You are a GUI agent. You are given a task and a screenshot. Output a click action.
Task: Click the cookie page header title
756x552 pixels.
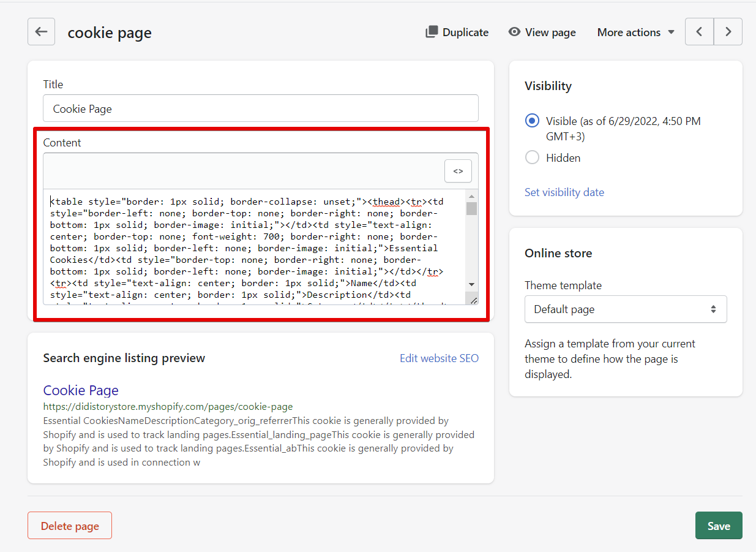[110, 32]
